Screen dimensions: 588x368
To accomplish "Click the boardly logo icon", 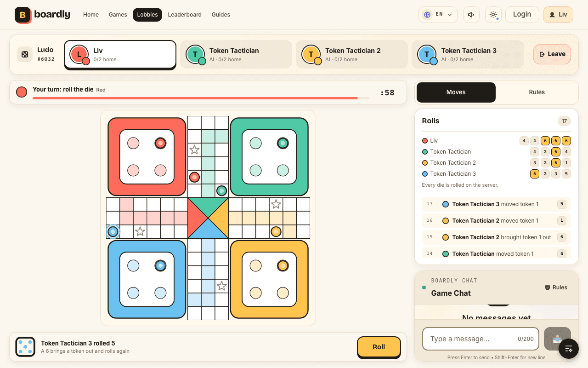I will coord(23,15).
